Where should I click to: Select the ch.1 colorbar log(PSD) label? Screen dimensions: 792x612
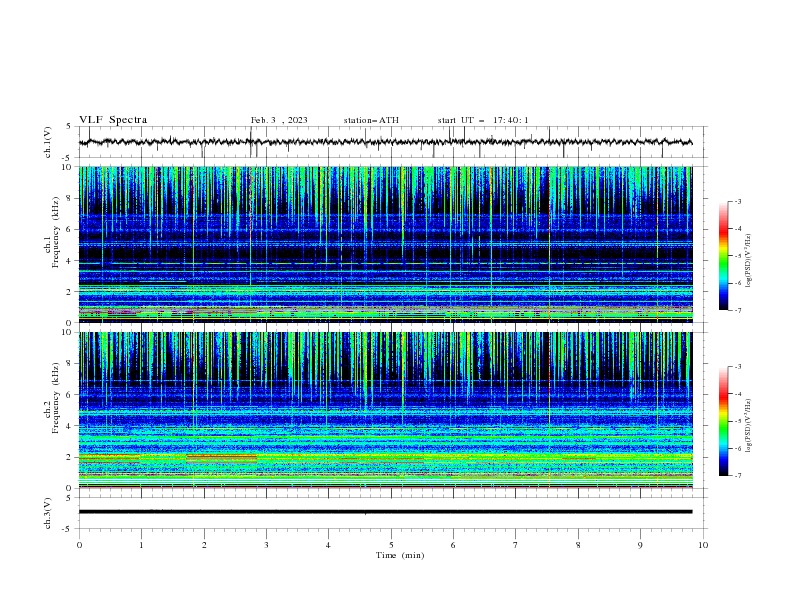pos(748,261)
